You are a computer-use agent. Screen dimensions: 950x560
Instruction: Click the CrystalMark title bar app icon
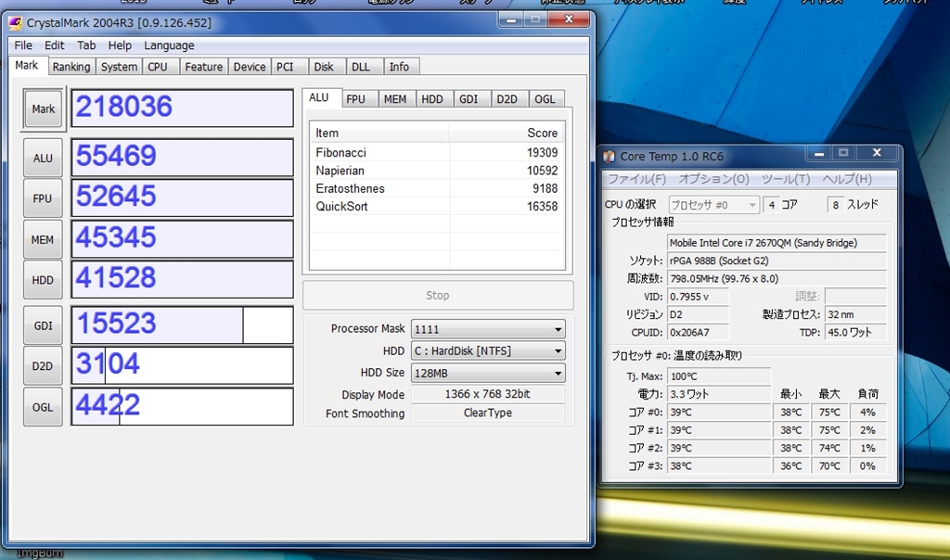(15, 23)
